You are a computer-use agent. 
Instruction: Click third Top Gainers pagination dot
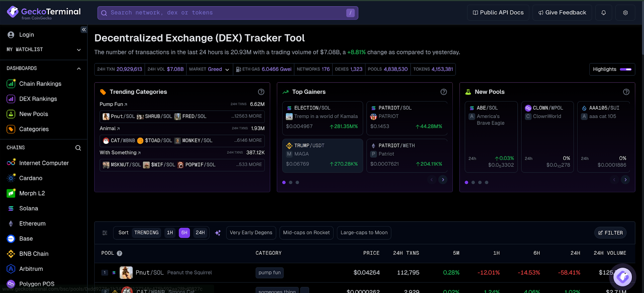pos(297,183)
